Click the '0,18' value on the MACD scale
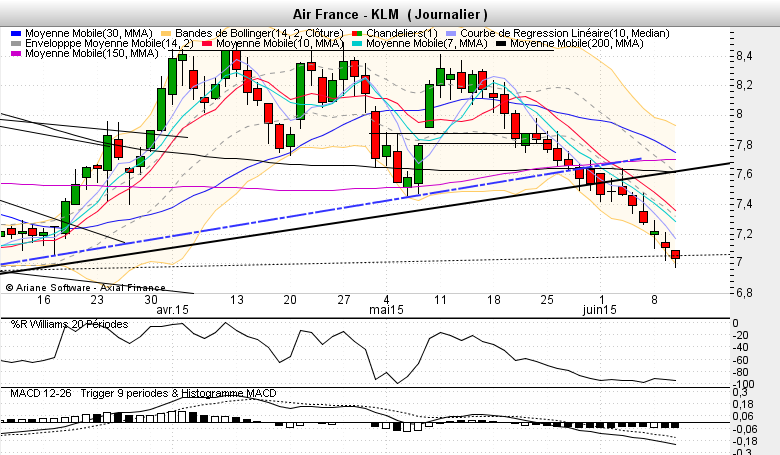This screenshot has height=455, width=780. click(x=743, y=404)
